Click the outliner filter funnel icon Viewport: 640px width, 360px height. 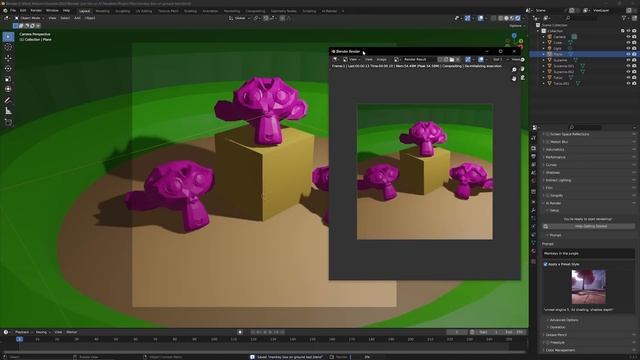[x=624, y=18]
